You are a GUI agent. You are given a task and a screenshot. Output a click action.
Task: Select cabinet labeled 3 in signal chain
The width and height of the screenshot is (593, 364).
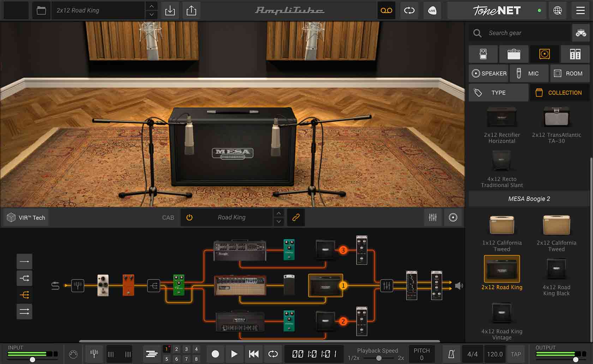325,250
